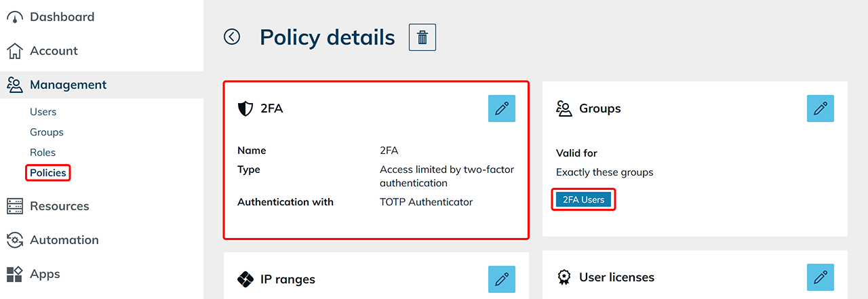The image size is (868, 299).
Task: Click the 2FA Users group tag
Action: pos(583,200)
